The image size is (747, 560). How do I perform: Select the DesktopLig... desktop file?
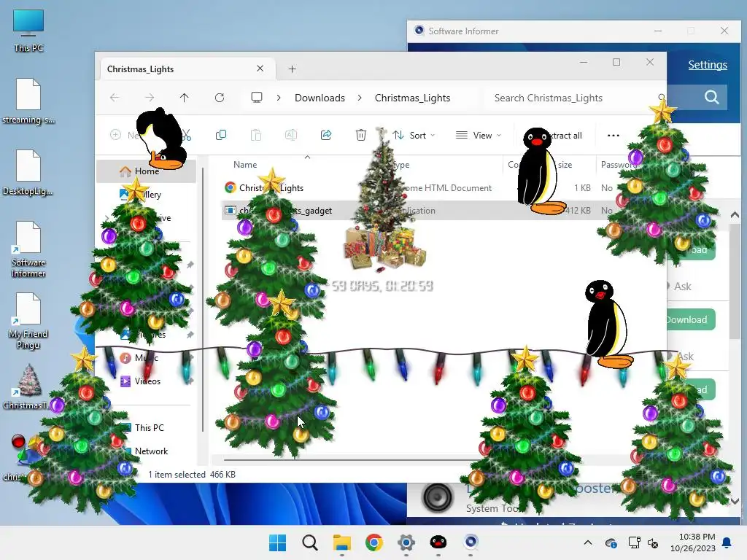pos(28,172)
